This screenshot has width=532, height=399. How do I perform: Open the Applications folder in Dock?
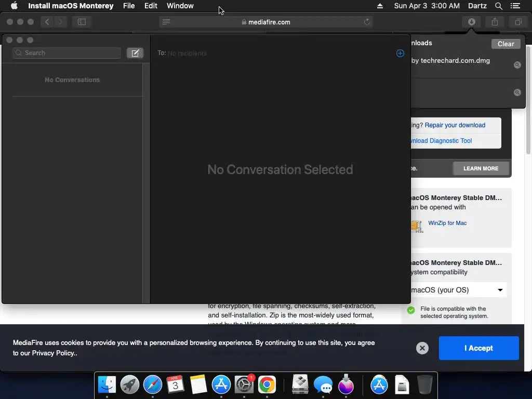tap(379, 384)
